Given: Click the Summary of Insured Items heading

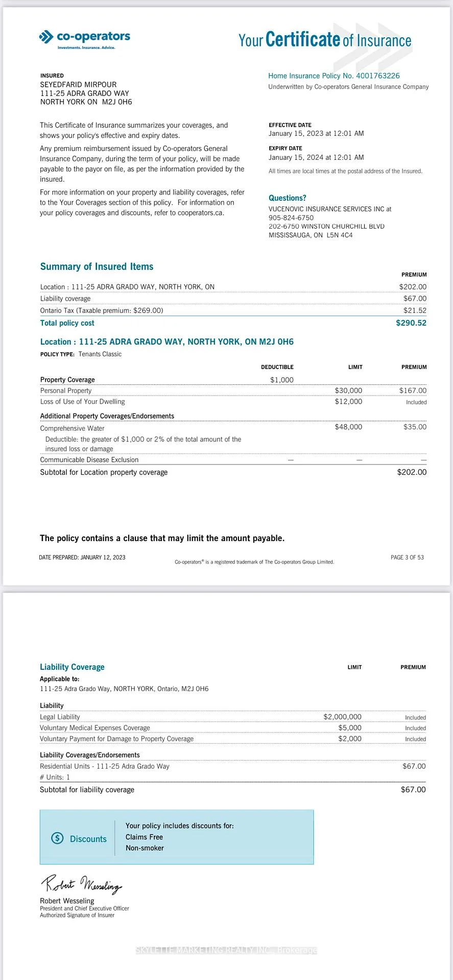Looking at the screenshot, I should pos(97,266).
